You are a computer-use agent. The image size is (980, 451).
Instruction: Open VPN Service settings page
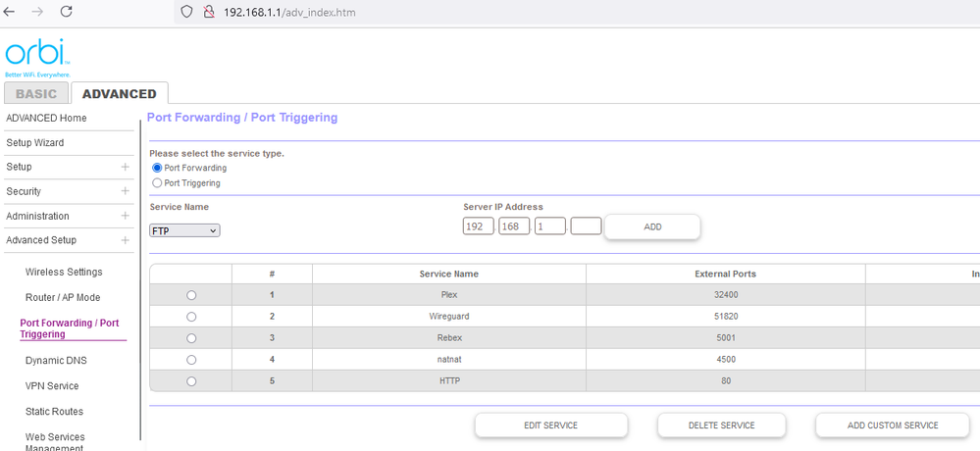coord(52,386)
